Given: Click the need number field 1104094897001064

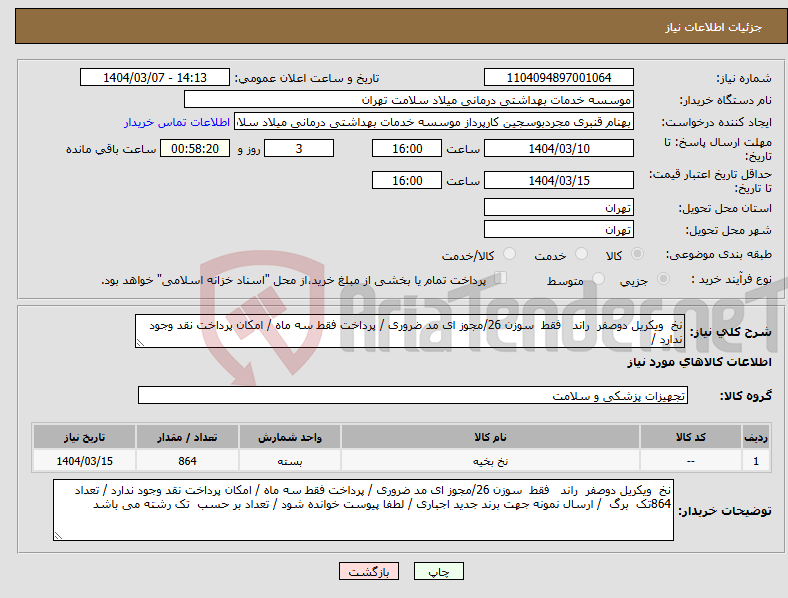Looking at the screenshot, I should click(558, 77).
